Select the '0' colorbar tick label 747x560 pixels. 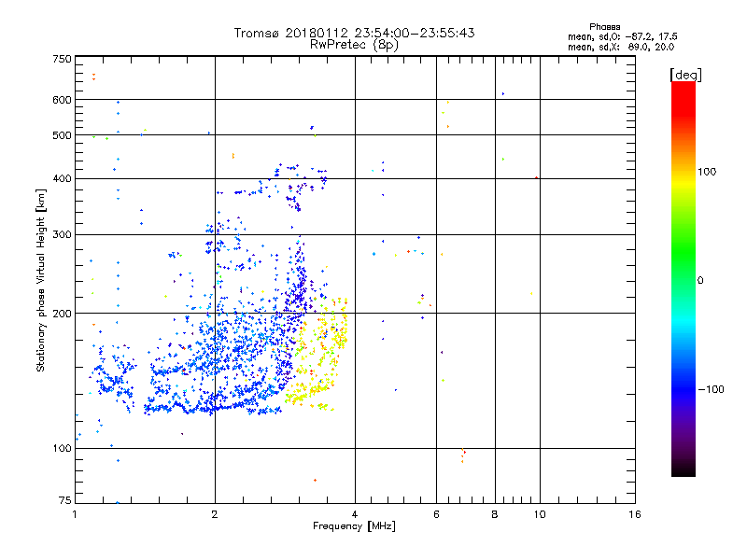point(700,280)
